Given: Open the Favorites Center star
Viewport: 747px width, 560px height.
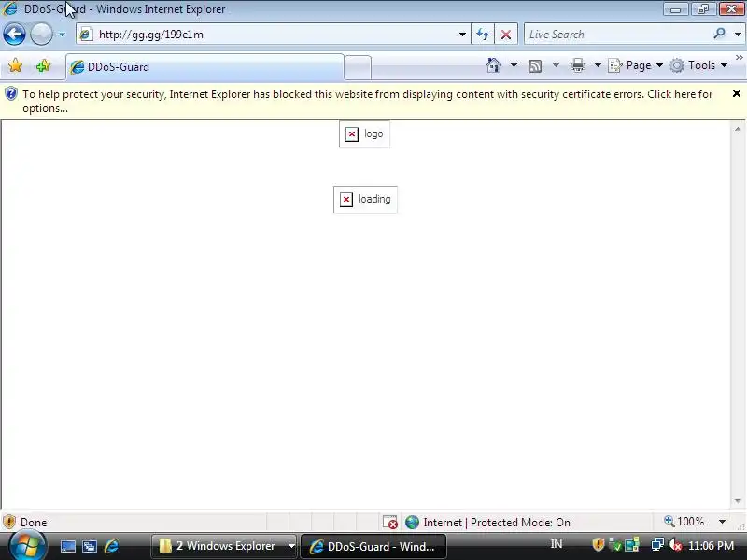Looking at the screenshot, I should coord(15,65).
